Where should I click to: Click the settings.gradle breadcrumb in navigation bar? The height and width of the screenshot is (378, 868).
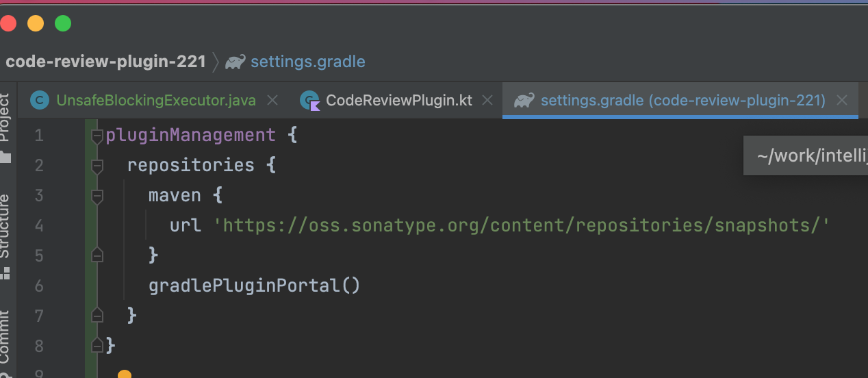point(308,62)
